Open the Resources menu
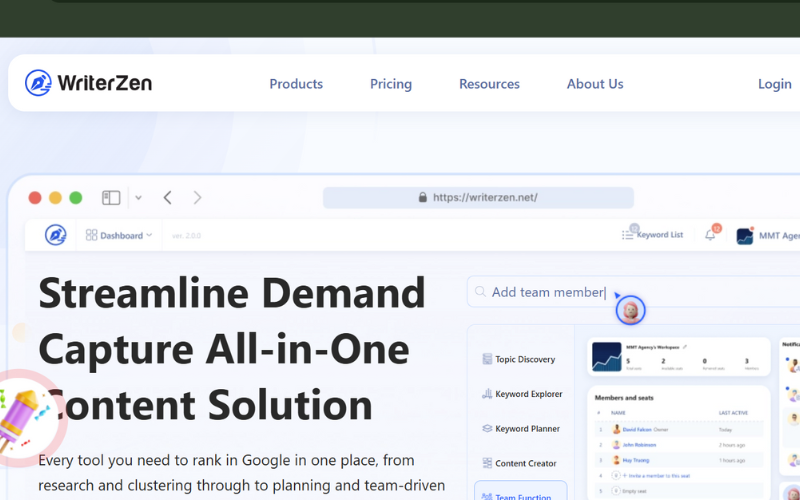The width and height of the screenshot is (800, 500). coord(489,84)
